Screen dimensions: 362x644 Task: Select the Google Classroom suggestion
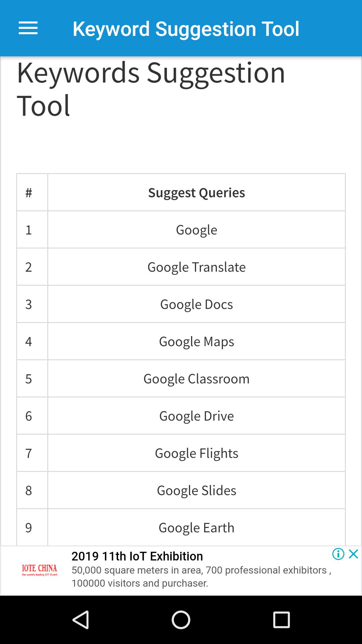point(196,379)
